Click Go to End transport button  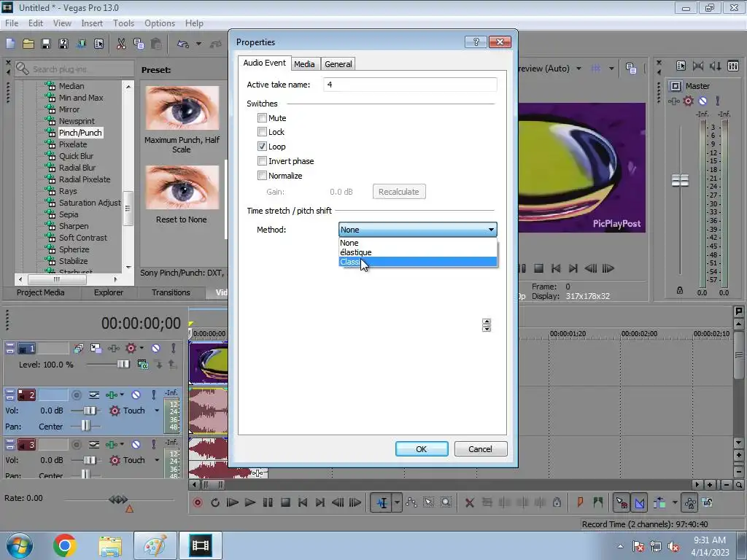click(320, 502)
